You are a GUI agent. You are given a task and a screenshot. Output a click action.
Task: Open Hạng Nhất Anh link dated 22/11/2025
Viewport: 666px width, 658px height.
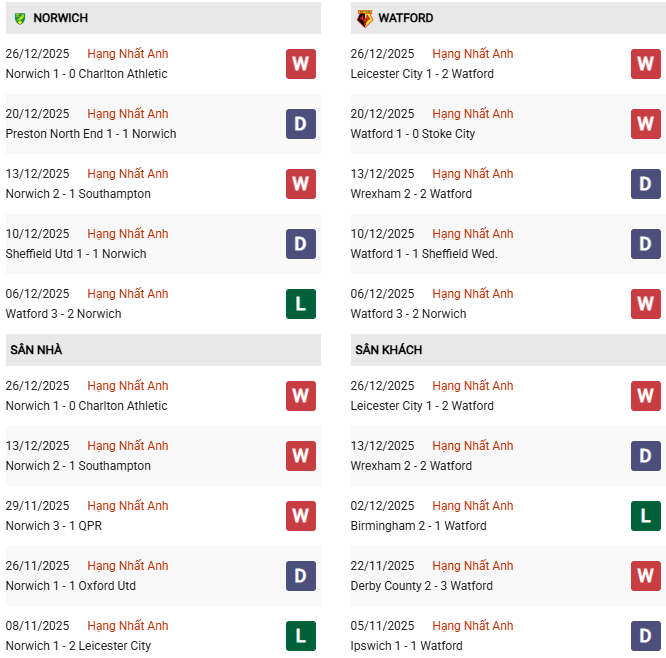[473, 566]
